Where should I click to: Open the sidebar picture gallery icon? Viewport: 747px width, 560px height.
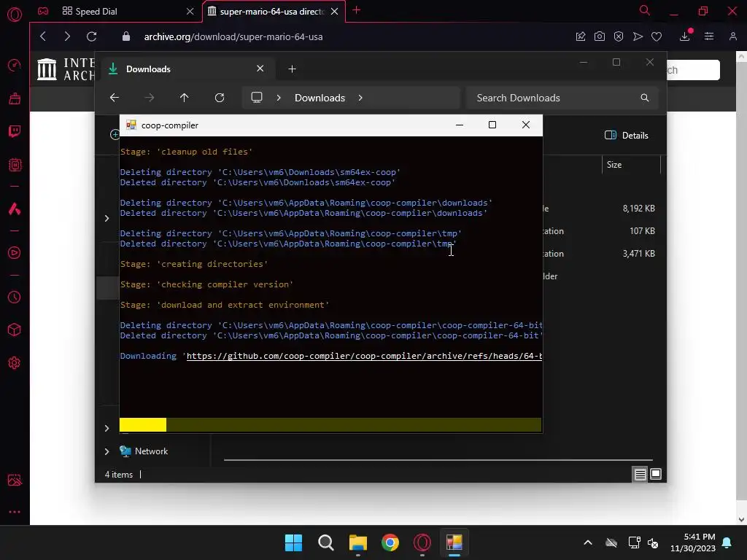coord(15,480)
